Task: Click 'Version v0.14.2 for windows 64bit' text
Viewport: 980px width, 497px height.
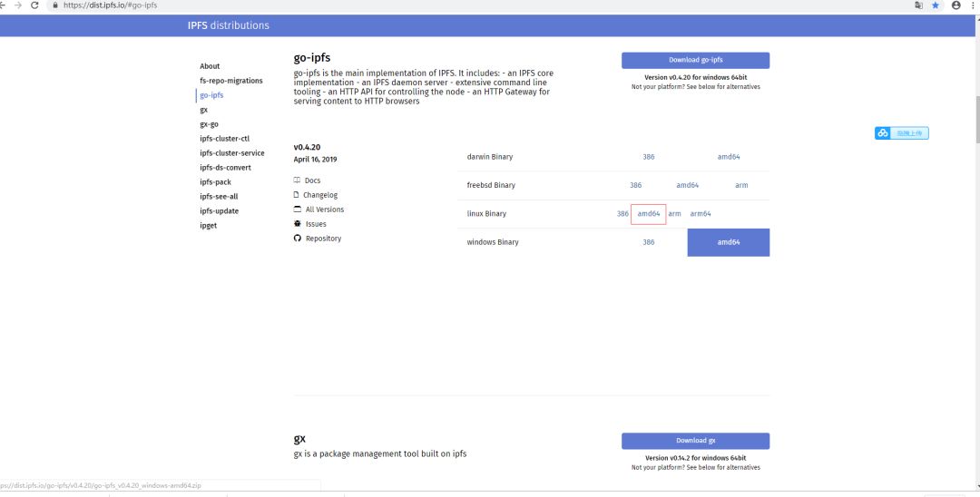Action: [696, 458]
